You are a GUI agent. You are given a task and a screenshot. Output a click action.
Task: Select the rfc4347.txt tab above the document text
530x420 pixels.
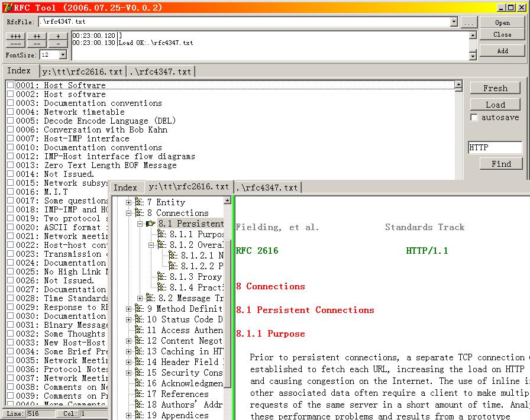267,188
